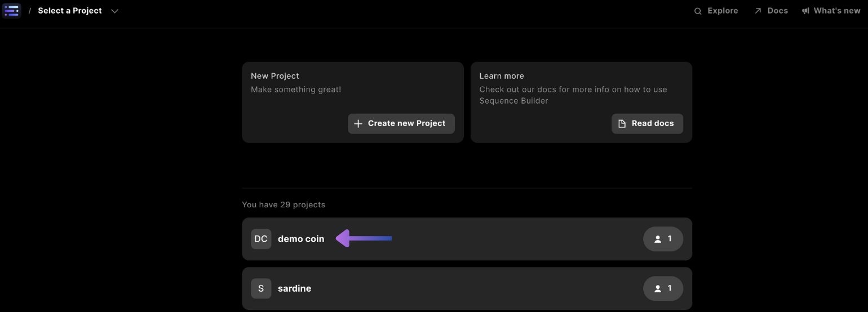Open the What's new text label
Image resolution: width=868 pixels, height=312 pixels.
836,11
